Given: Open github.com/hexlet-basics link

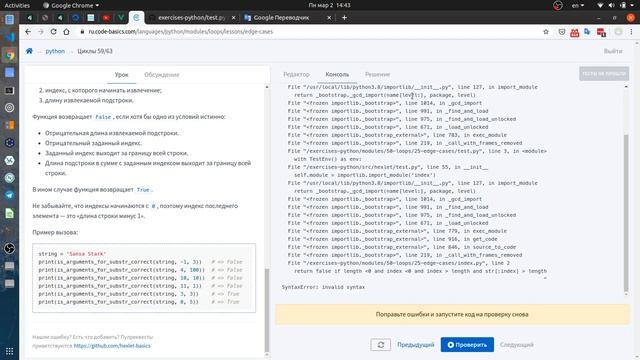Looking at the screenshot, I should click(112, 346).
